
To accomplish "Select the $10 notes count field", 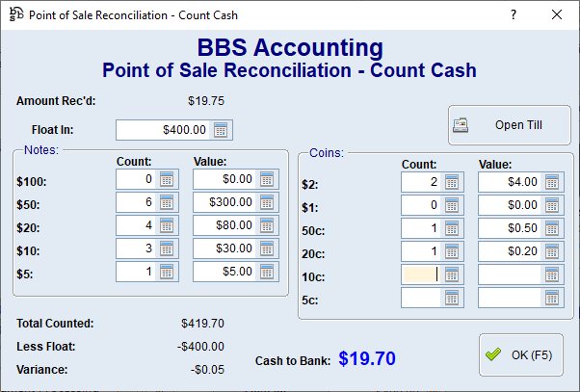I will [x=136, y=248].
